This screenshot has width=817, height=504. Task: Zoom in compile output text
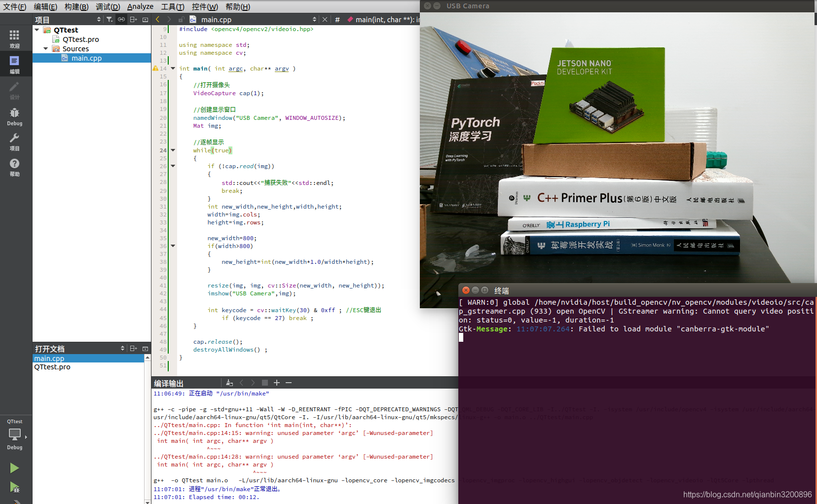tap(277, 383)
